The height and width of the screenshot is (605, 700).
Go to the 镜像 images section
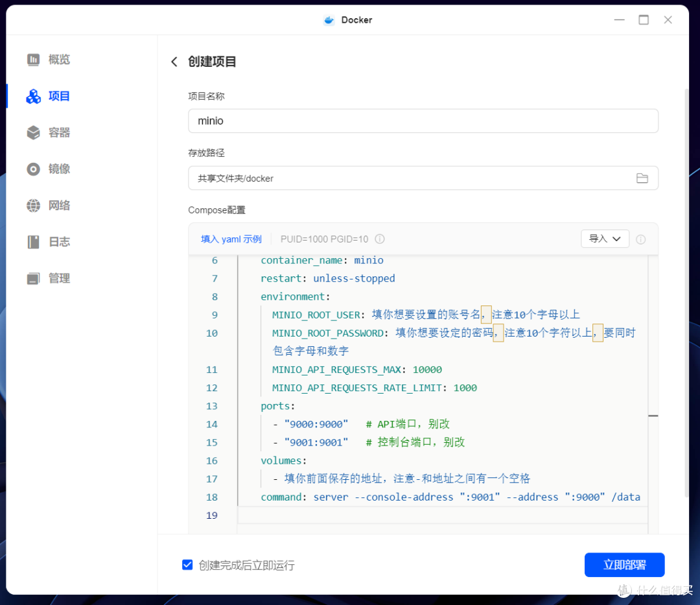(x=48, y=169)
